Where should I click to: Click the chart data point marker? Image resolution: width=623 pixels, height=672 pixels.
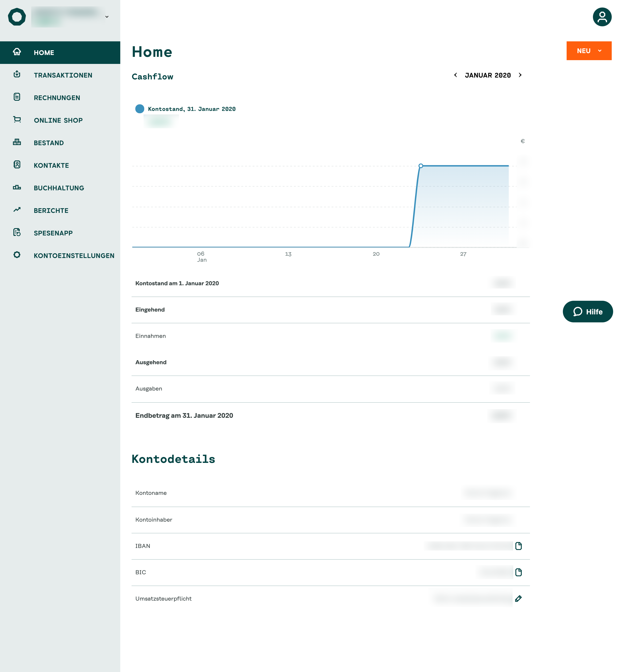pos(421,166)
